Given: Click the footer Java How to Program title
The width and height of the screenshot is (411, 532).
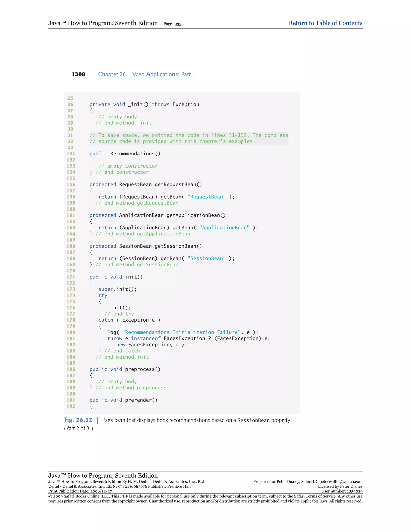Looking at the screenshot, I should click(x=103, y=475).
